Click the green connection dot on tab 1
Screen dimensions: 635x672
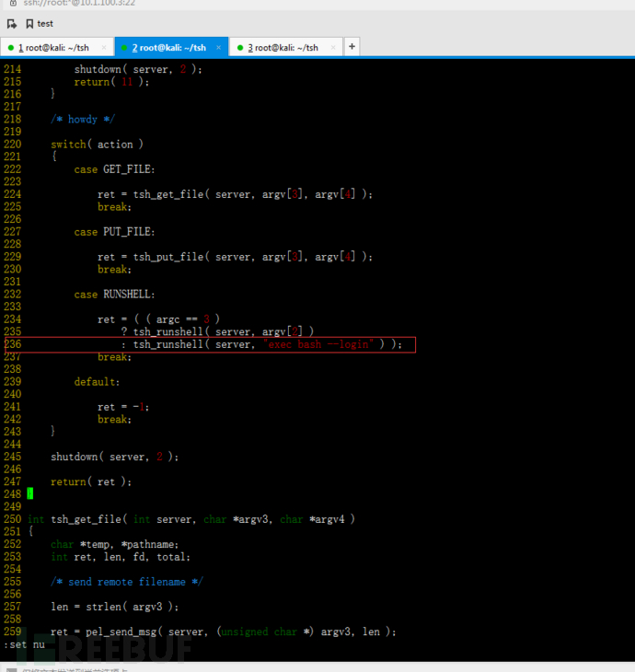[11, 48]
